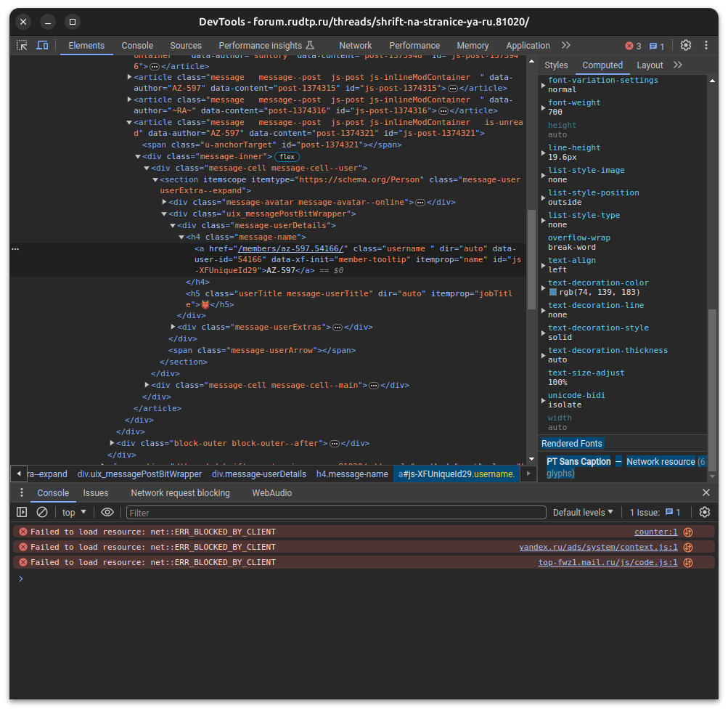Screen dimensions: 728x711
Task: Click the blue issues count badge in toolbar
Action: 656,46
